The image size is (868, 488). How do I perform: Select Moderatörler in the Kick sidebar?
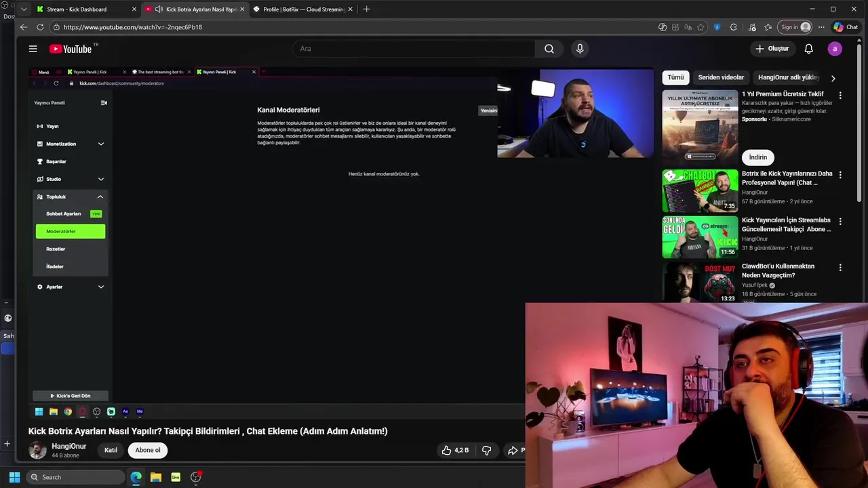71,231
